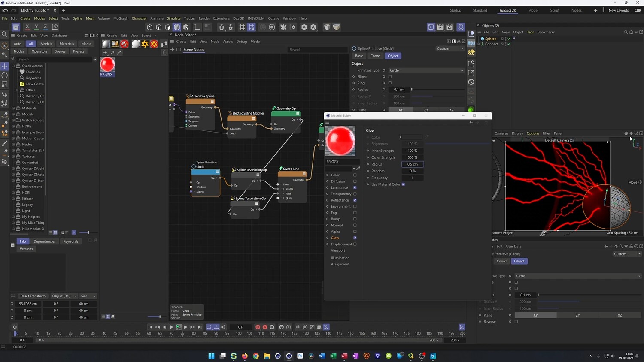Screen dimensions: 644x362
Task: Select the Rotate tool in left toolbar
Action: click(5, 75)
